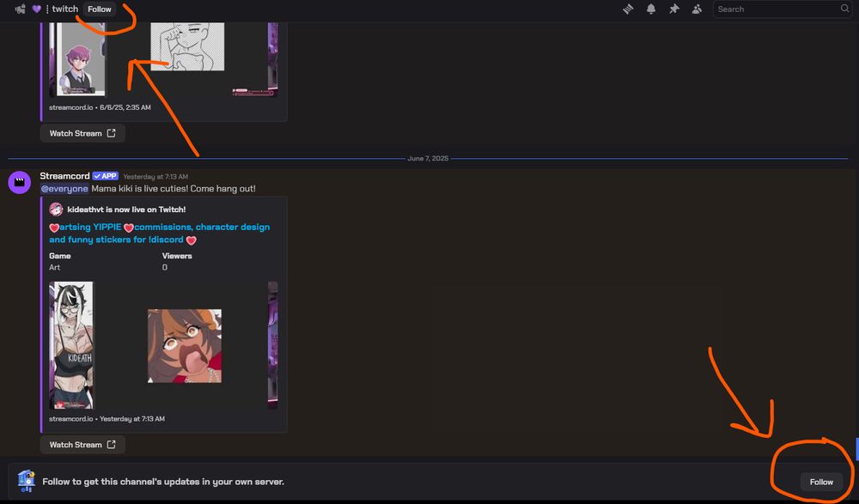Click the 'streamcord.io • 6/6/25, 2:35 AM' footer
Screen dimensions: 859x504
point(100,107)
